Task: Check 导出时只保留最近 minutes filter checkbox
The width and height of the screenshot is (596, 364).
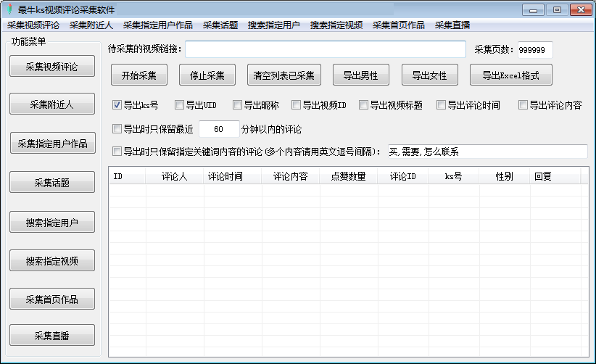Action: point(117,129)
